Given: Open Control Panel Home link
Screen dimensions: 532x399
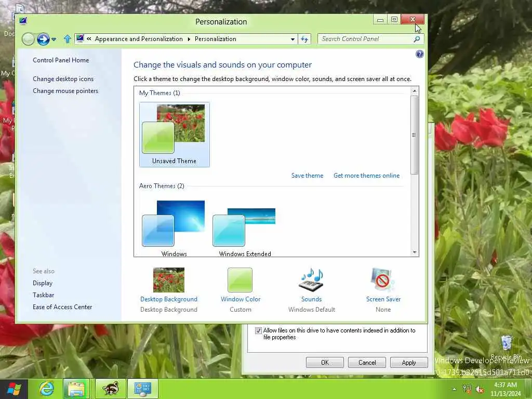Looking at the screenshot, I should [x=61, y=60].
